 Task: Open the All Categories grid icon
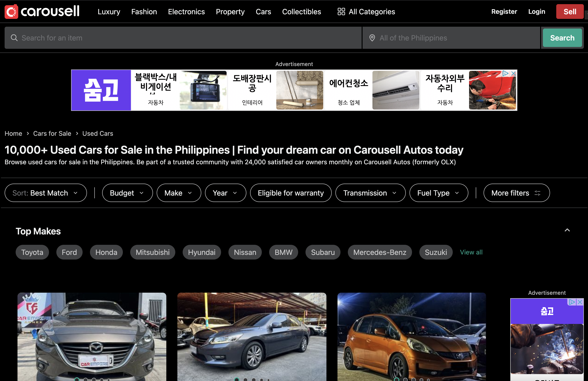(x=341, y=12)
